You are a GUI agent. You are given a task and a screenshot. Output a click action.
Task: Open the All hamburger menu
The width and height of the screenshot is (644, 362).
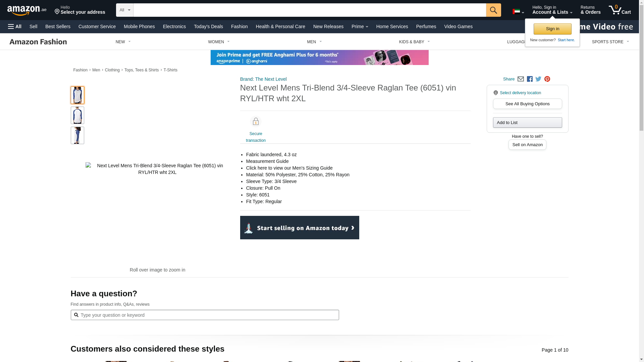coord(15,26)
